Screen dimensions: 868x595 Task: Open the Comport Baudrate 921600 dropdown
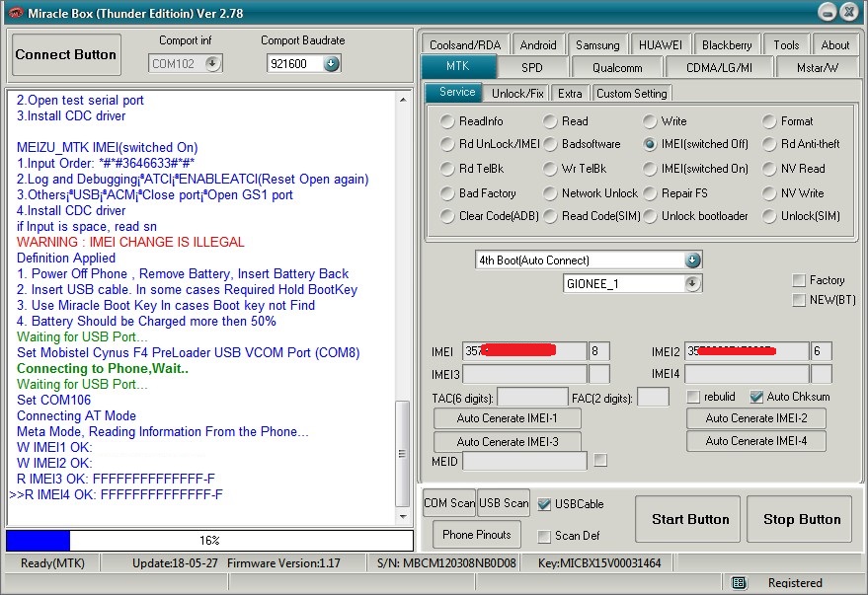click(x=331, y=63)
